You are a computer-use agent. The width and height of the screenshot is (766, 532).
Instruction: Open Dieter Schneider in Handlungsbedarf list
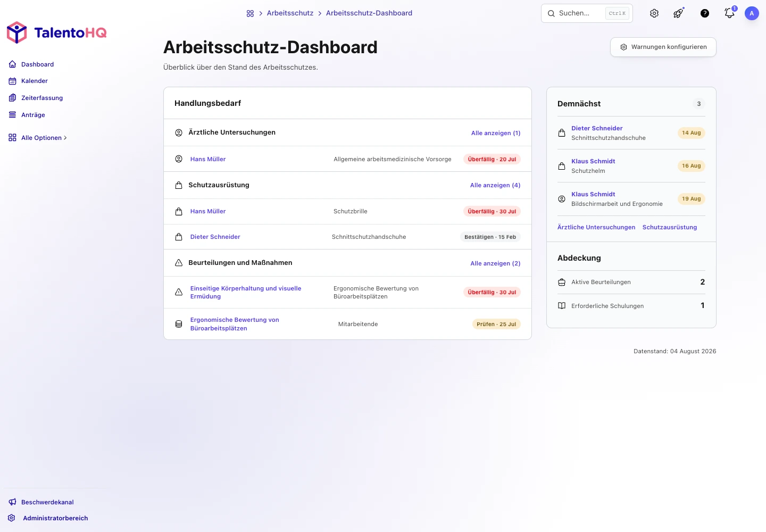tap(215, 237)
